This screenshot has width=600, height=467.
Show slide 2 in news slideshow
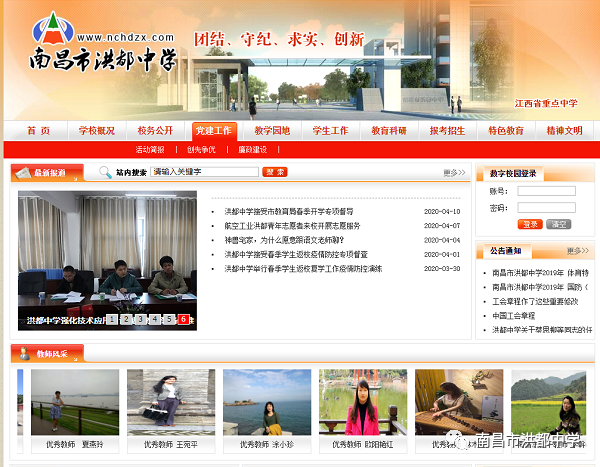126,319
